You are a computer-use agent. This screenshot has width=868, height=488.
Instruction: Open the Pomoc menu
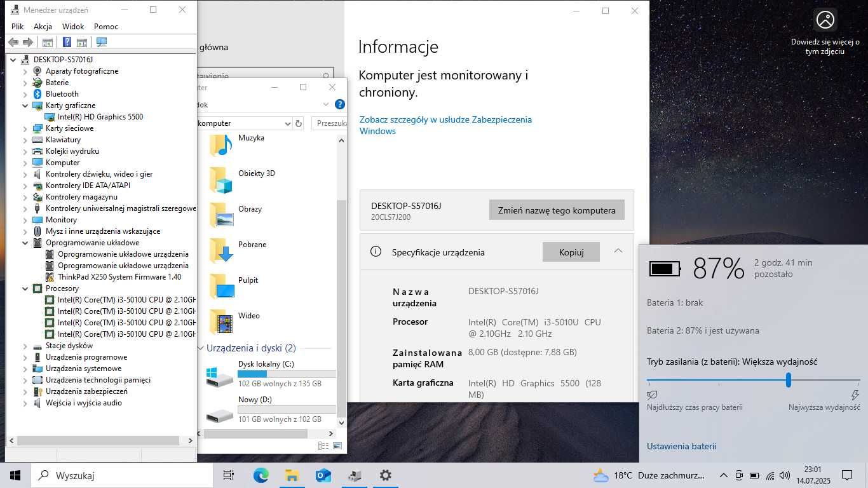[x=106, y=26]
